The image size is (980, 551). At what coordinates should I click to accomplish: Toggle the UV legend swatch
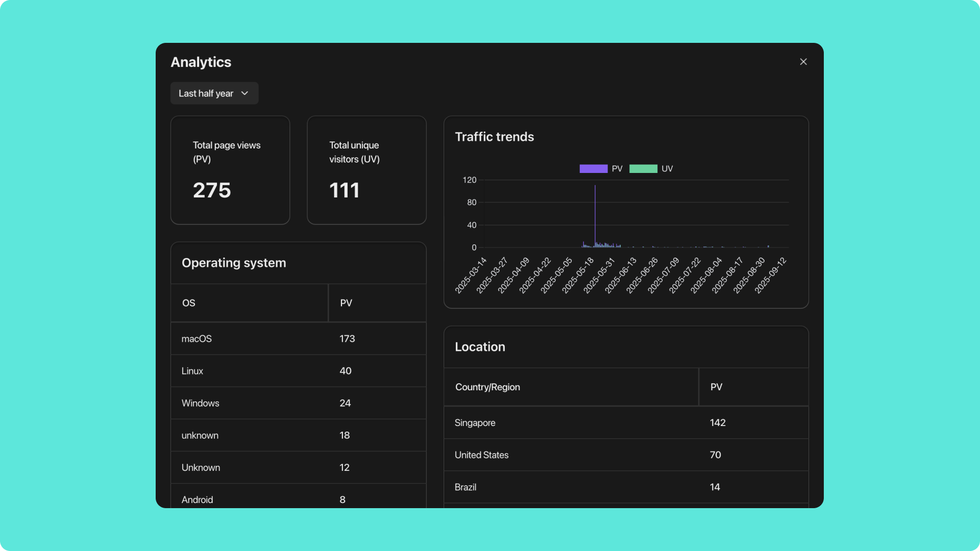click(x=643, y=169)
